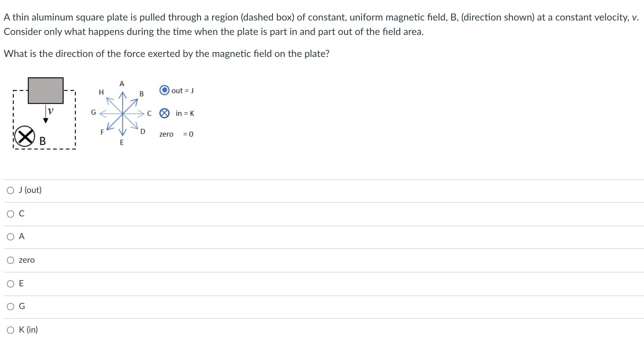Image resolution: width=644 pixels, height=347 pixels.
Task: Click the black circled-X magnetic field symbol
Action: point(25,136)
